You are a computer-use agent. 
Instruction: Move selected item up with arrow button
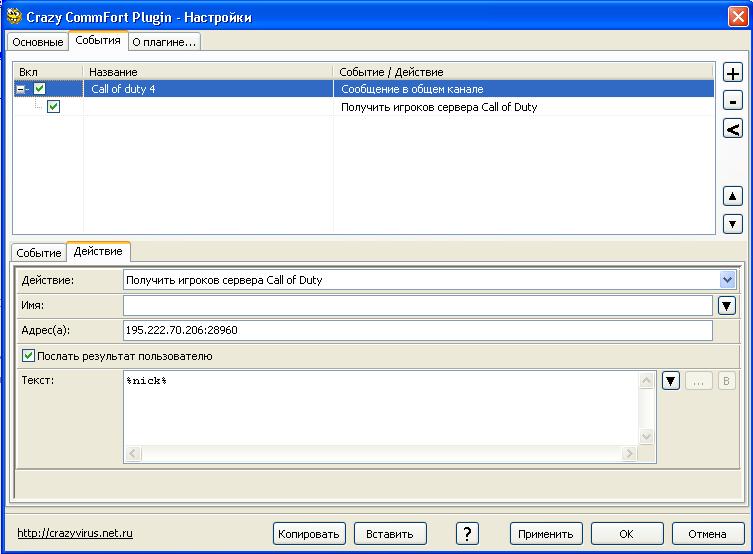[x=732, y=197]
